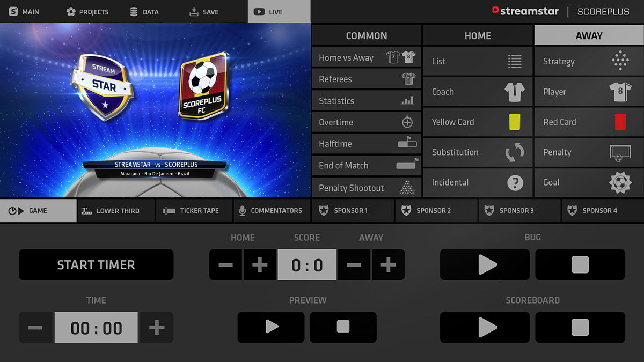Play the Scoreboard overlay
Viewport: 644px width, 362px height.
484,327
